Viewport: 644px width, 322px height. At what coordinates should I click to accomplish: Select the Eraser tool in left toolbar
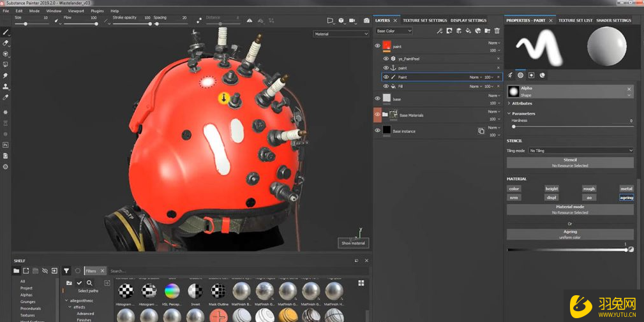(x=6, y=43)
